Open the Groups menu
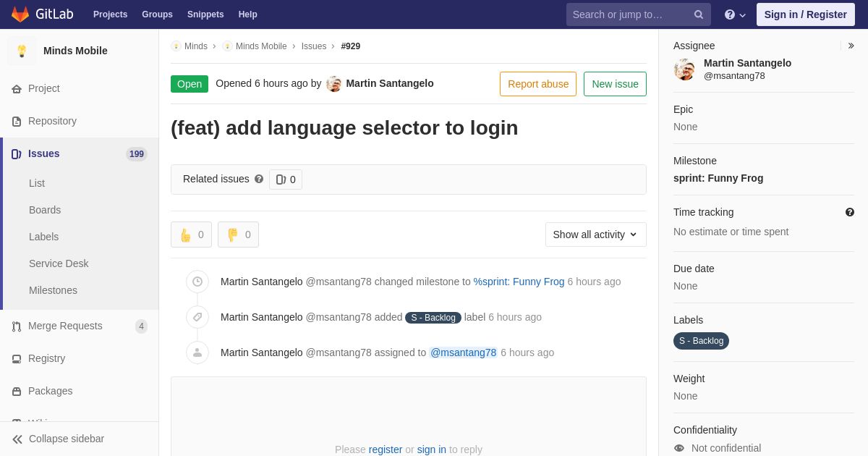The width and height of the screenshot is (868, 456). [x=157, y=14]
